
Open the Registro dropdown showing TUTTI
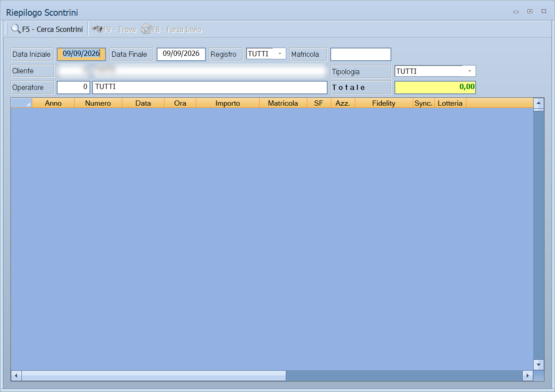(266, 54)
